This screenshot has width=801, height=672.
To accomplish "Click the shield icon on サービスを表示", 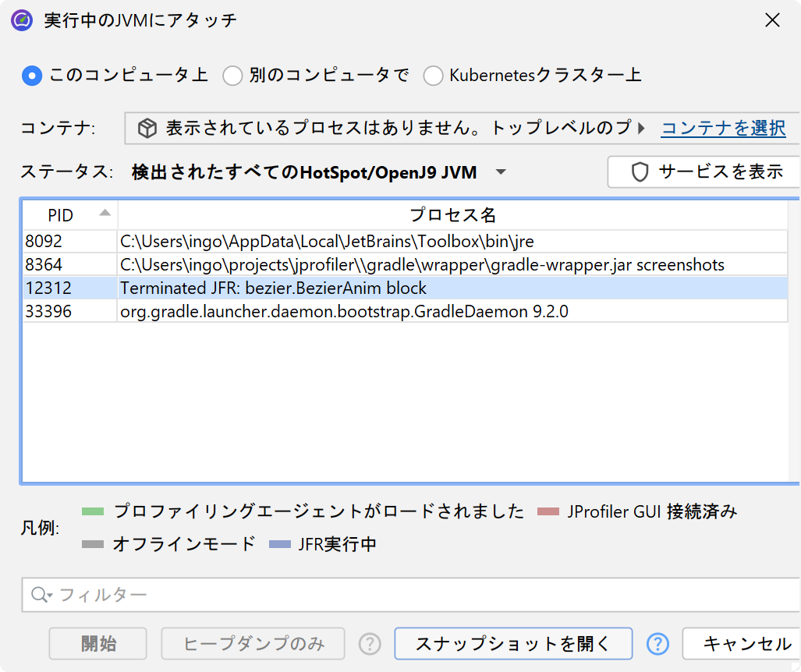I will [640, 172].
